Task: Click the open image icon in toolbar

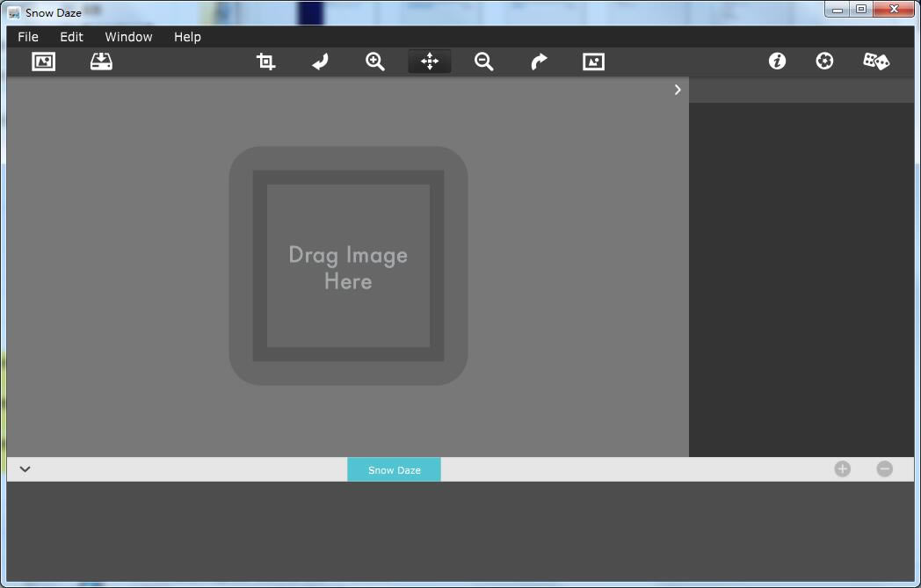Action: (43, 62)
